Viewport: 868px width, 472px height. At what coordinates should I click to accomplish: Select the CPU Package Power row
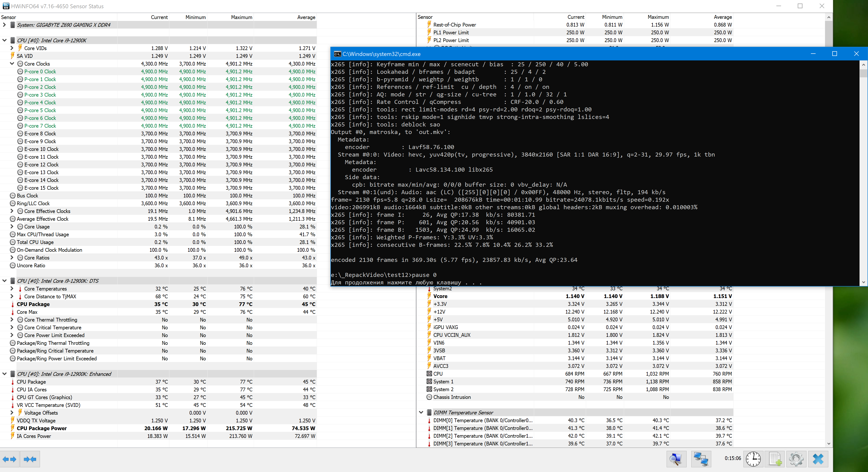coord(42,428)
